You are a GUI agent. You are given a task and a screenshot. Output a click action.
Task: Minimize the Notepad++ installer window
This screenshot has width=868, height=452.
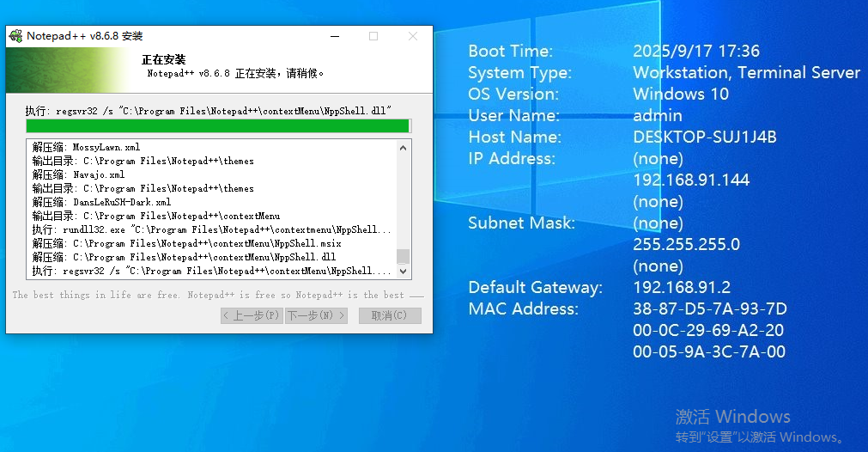(x=334, y=36)
